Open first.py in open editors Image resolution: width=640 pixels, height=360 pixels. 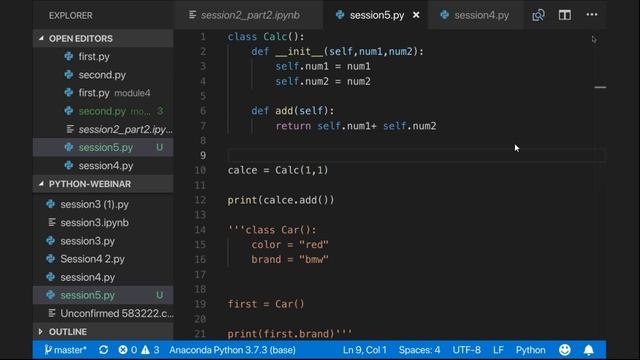coord(103,56)
